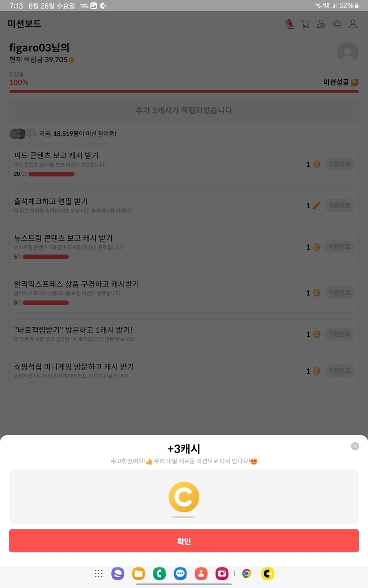Screen dimensions: 368x588
Task: Tap 적립완료 for 알리익스프레스 mission
Action: [x=339, y=293]
